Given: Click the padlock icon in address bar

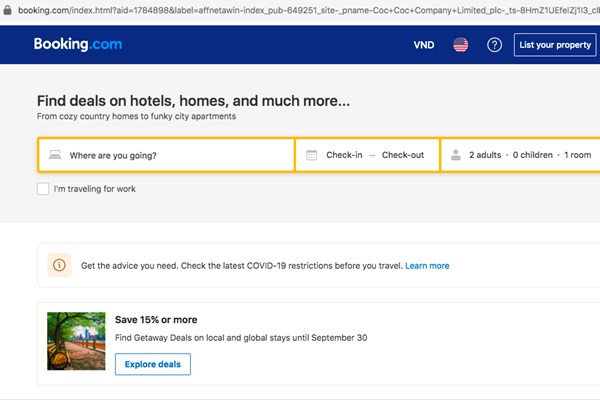Looking at the screenshot, I should [x=7, y=10].
